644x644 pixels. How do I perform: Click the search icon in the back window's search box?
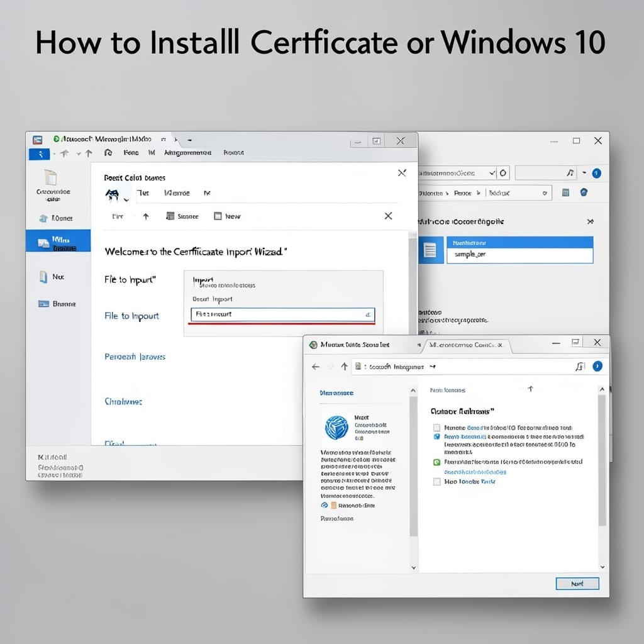click(x=570, y=173)
